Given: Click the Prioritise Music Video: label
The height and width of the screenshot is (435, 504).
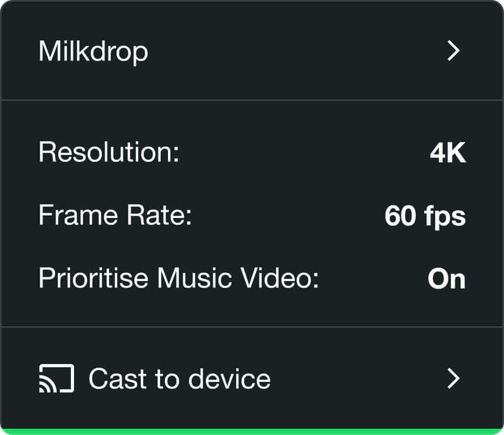Looking at the screenshot, I should click(x=178, y=278).
